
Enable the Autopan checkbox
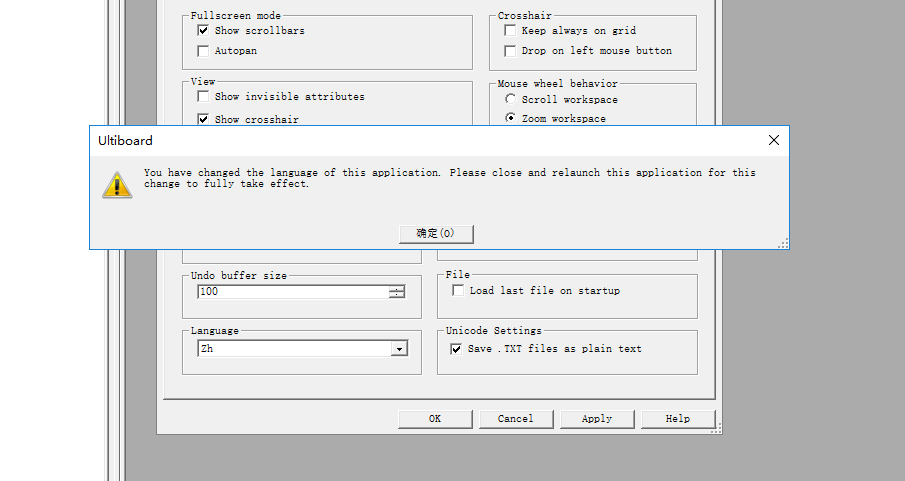pyautogui.click(x=203, y=51)
